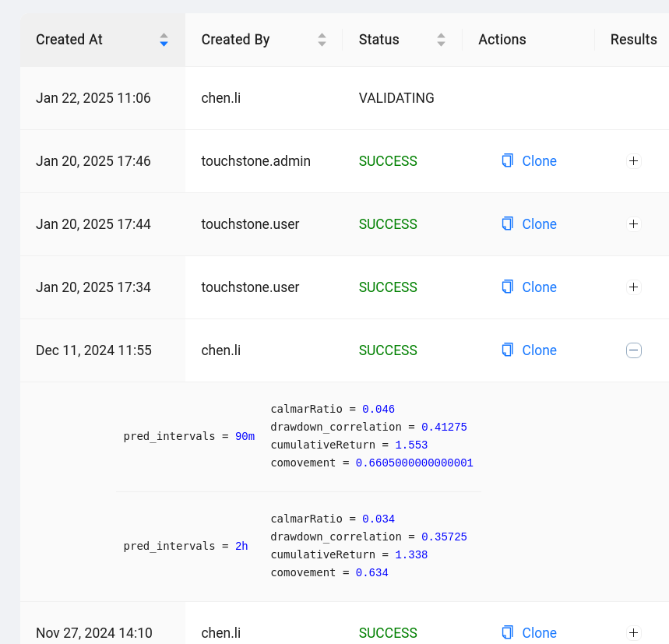Select the Created At column header

tap(69, 39)
